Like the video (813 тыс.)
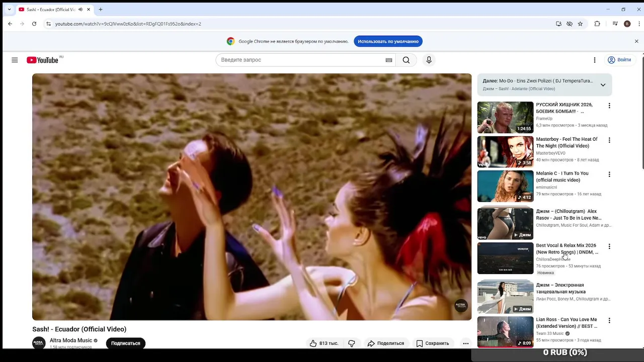Viewport: 644px width, 362px height. tap(324, 343)
